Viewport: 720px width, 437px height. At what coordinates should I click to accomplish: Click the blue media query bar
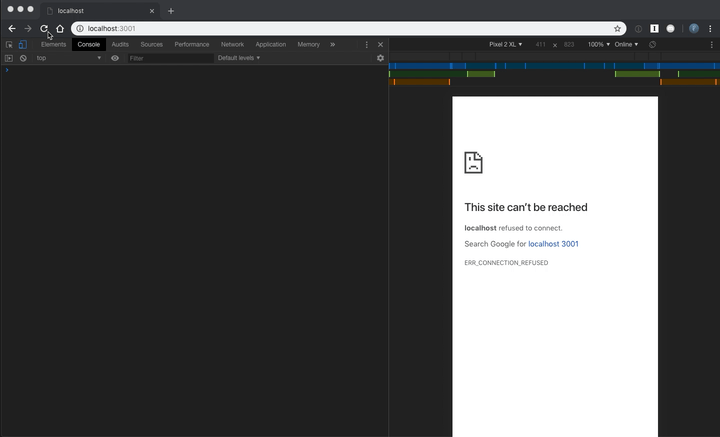[x=554, y=66]
